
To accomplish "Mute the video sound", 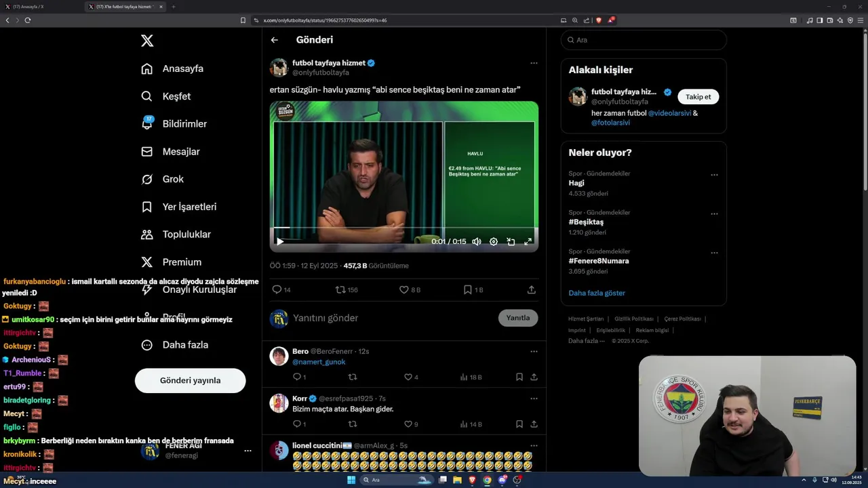I will (x=477, y=241).
